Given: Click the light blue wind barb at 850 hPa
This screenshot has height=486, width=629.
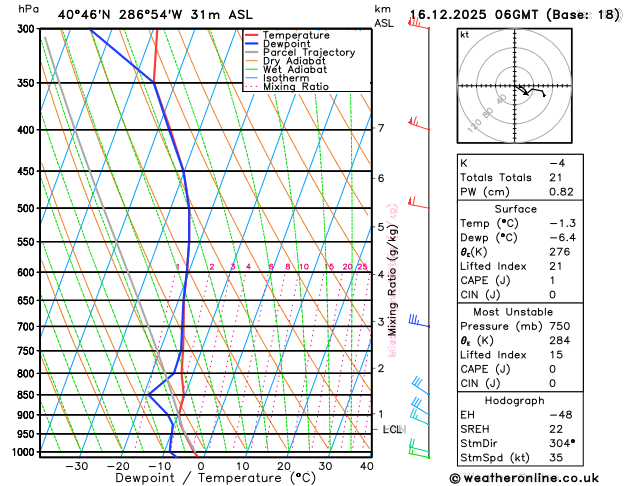Looking at the screenshot, I should [421, 387].
